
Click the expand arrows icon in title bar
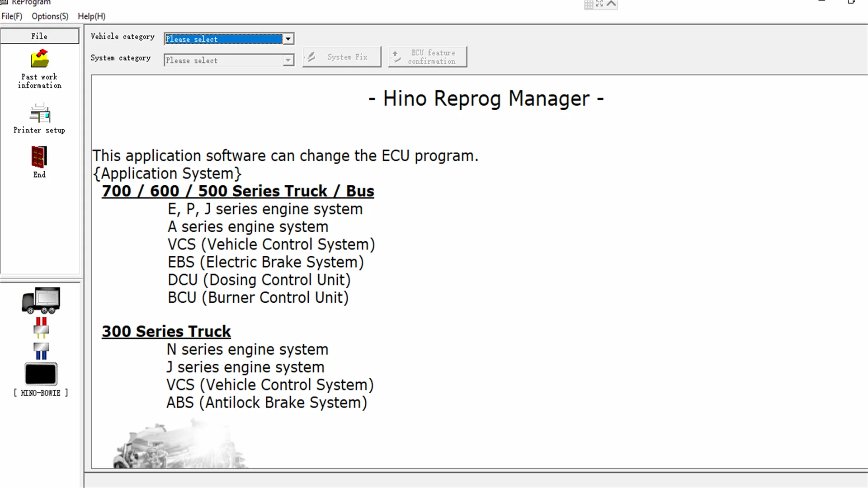(x=599, y=4)
